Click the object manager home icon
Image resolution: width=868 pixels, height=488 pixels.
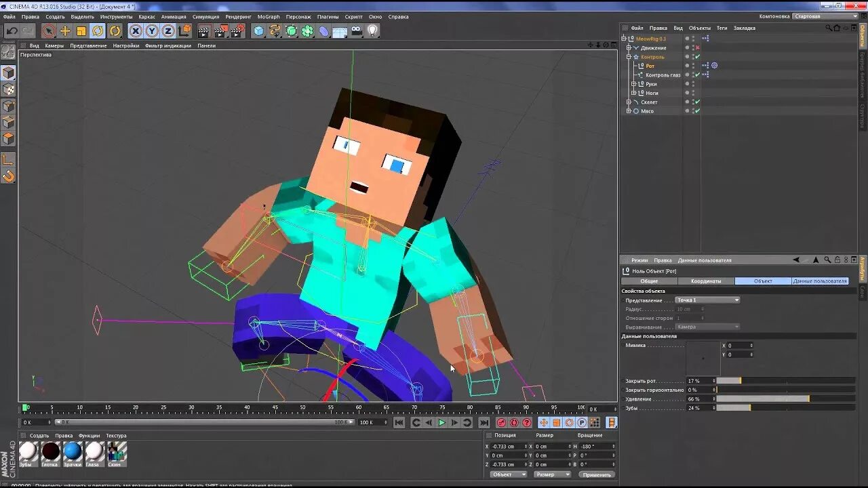pos(835,28)
